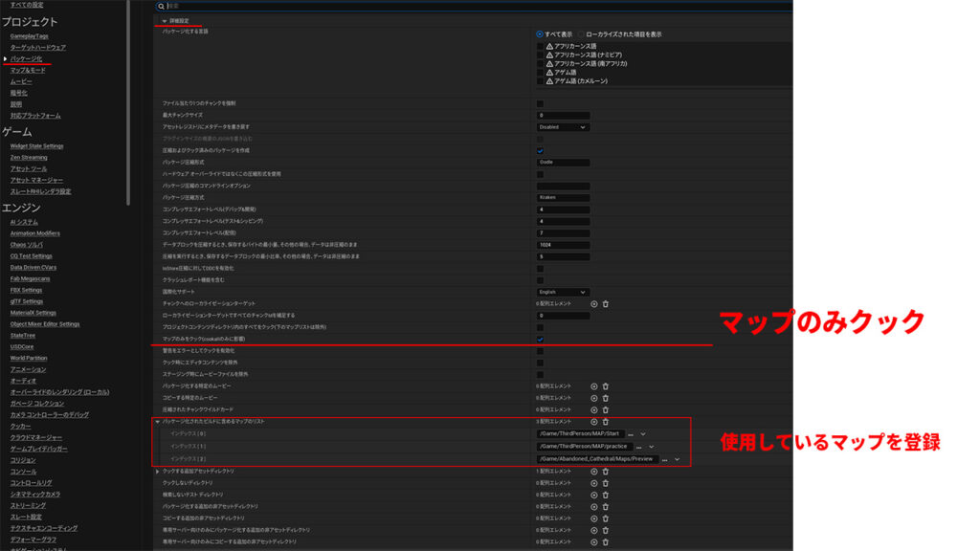The height and width of the screenshot is (551, 980).
Task: Expand クックする追加アセットディレクトリ row
Action: (x=158, y=472)
